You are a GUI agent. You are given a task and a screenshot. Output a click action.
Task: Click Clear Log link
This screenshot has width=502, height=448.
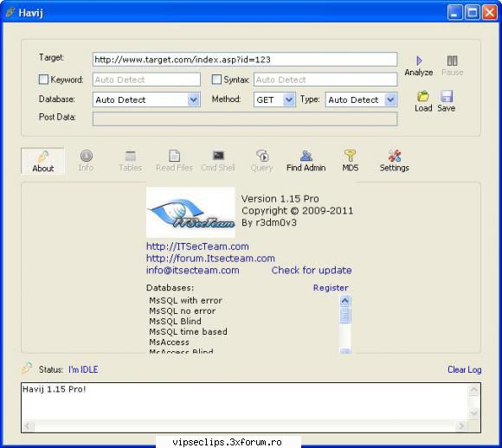[x=465, y=369]
